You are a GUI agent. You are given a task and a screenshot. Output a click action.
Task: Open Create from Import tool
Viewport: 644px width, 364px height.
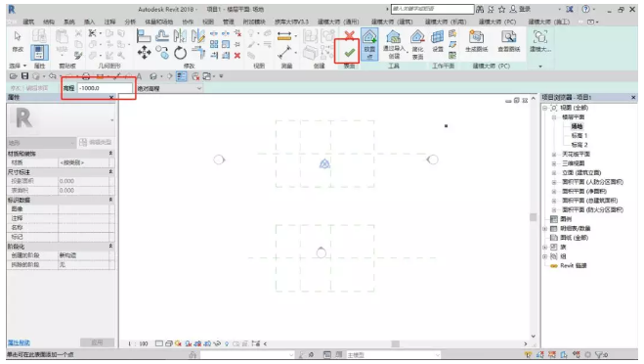tap(394, 44)
